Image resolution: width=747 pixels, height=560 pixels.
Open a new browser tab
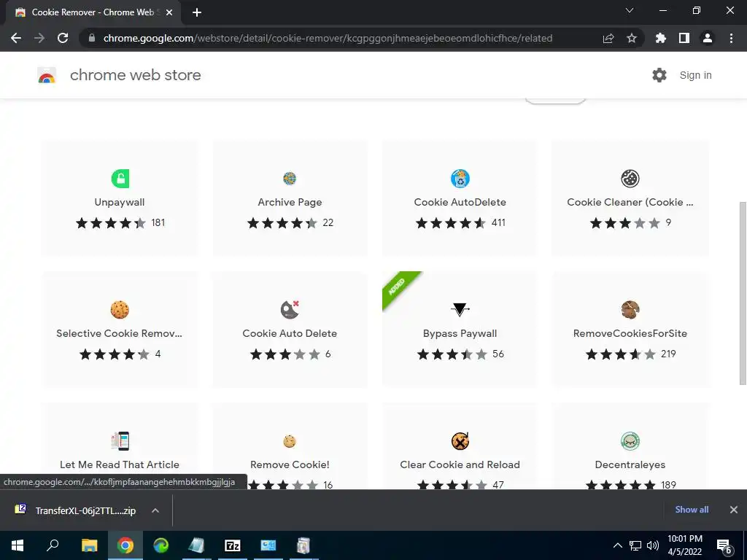(197, 12)
